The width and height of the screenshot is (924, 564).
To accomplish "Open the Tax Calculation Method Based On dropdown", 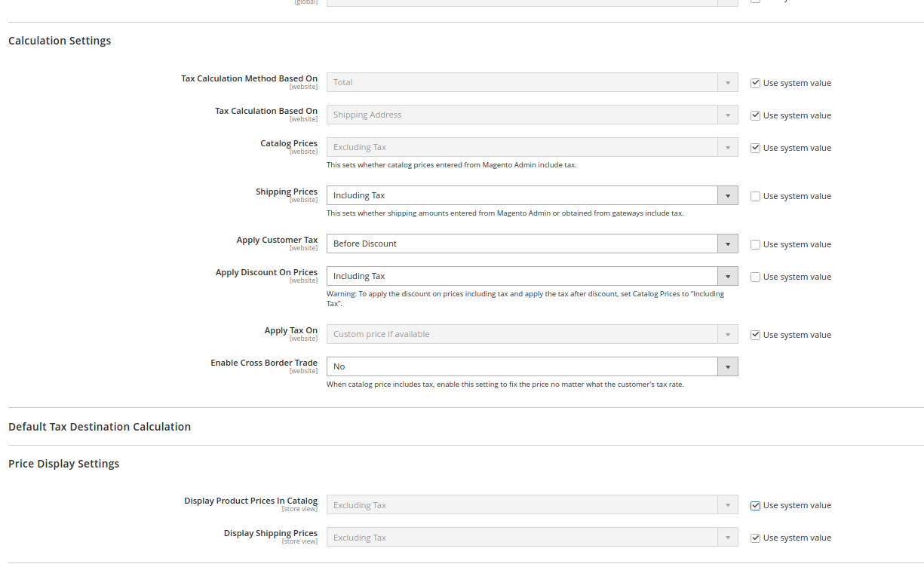I will 726,82.
